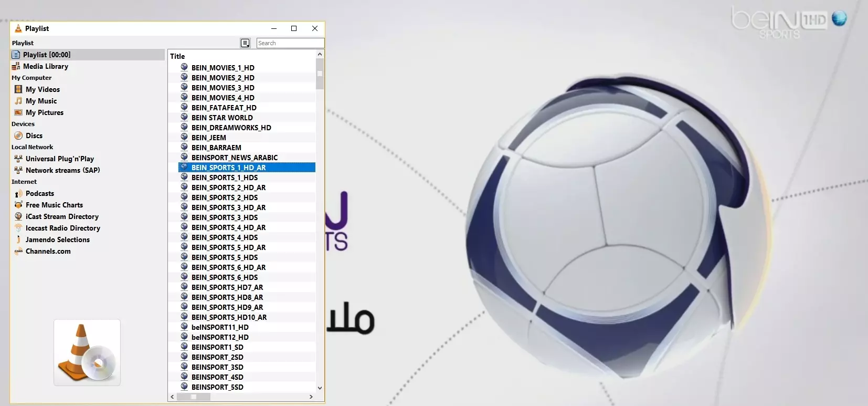The image size is (868, 406).
Task: Maximize the Playlist window
Action: point(294,28)
